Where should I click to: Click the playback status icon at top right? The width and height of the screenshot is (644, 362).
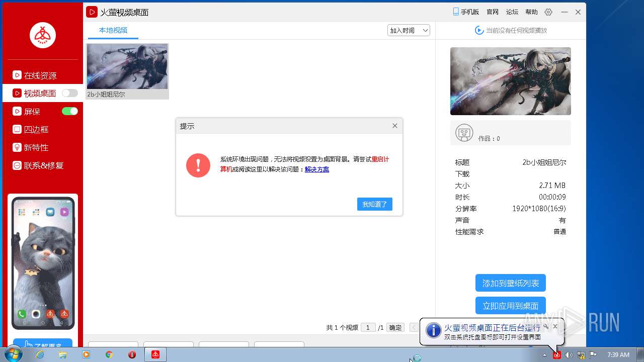pos(479,30)
